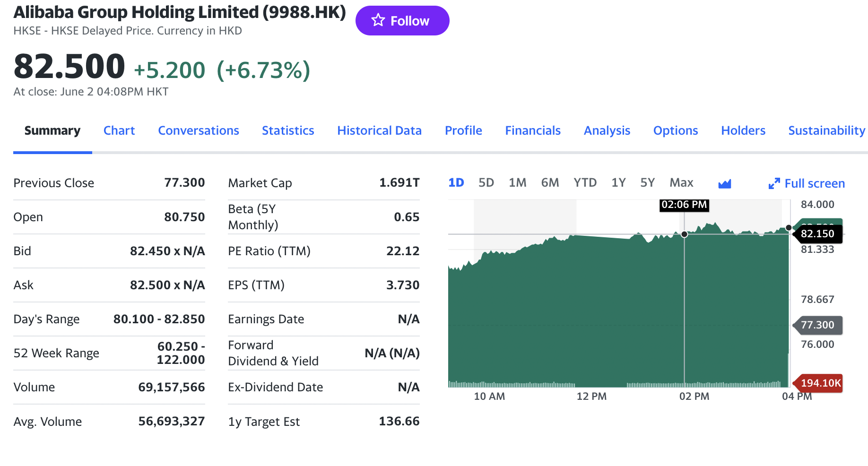Viewport: 868px width, 466px height.
Task: Open the Summary tab
Action: coord(52,130)
